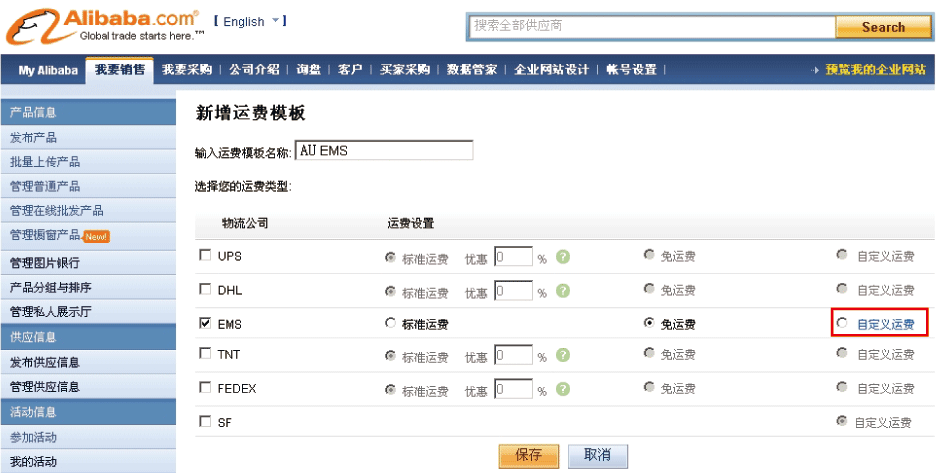Open the 帐号设置 menu

pos(631,69)
